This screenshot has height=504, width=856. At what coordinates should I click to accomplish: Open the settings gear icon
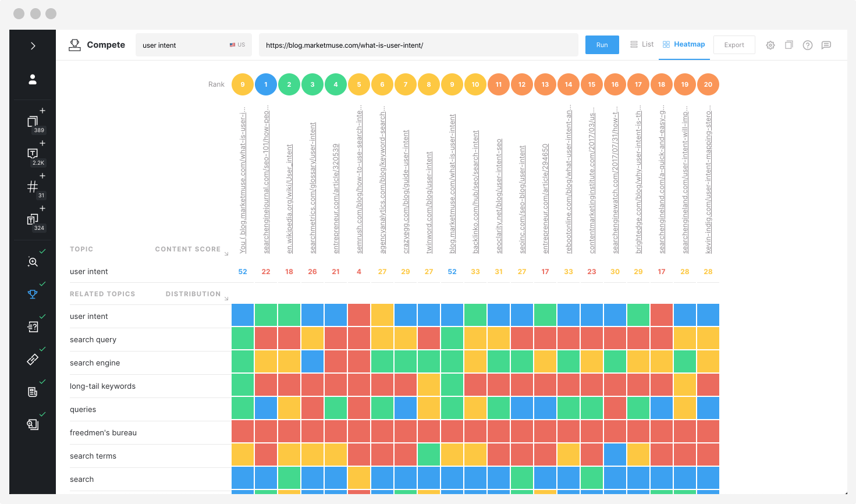click(x=770, y=45)
